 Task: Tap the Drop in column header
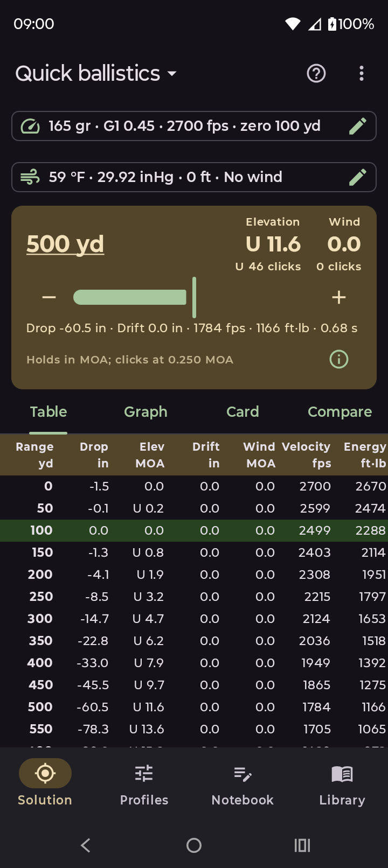[x=94, y=455]
